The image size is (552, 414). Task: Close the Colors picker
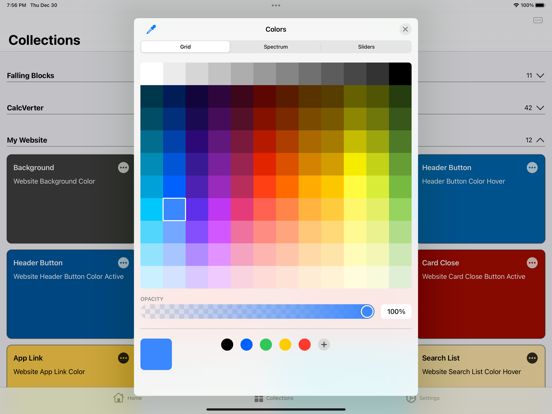[x=405, y=29]
